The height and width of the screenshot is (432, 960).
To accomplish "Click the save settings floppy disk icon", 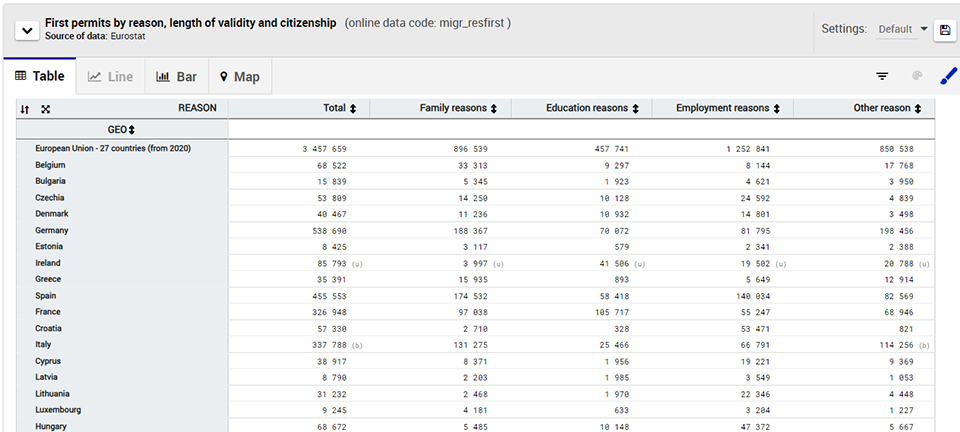I will [x=943, y=30].
